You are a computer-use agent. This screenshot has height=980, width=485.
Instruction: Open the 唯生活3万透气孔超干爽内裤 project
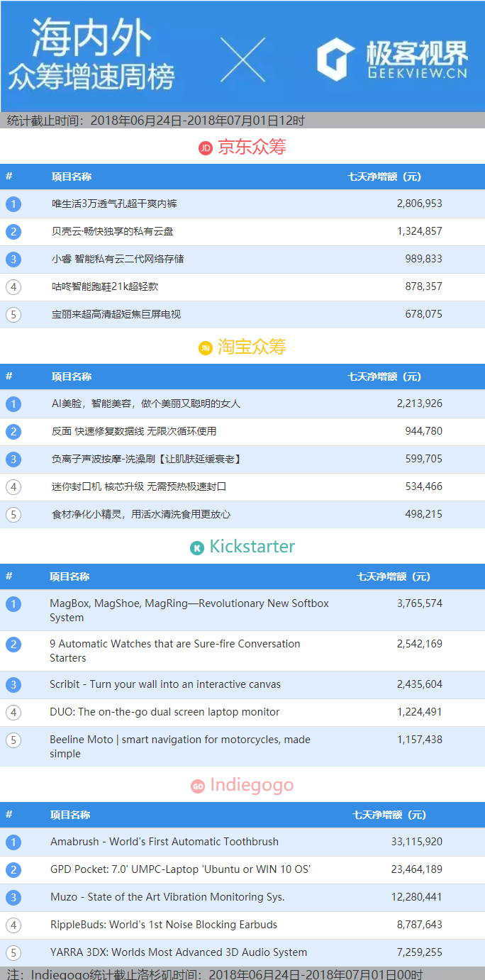coord(114,204)
